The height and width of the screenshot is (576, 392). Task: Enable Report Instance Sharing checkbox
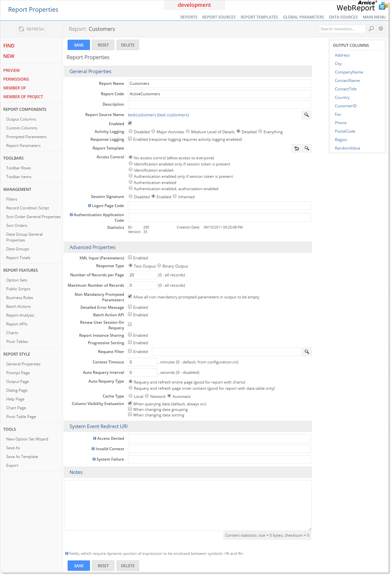coord(130,335)
